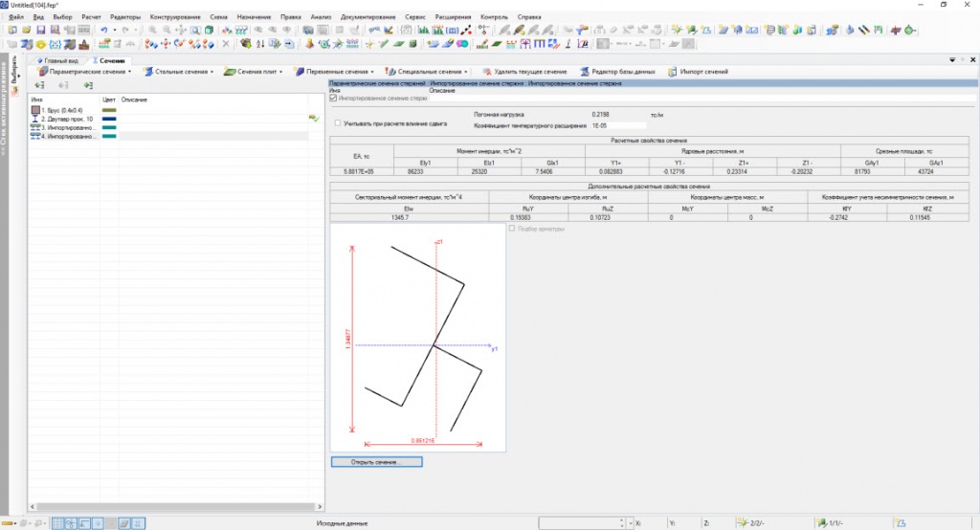This screenshot has height=530, width=980.
Task: Click the Выбрать vertical side tab
Action: pyautogui.click(x=15, y=69)
